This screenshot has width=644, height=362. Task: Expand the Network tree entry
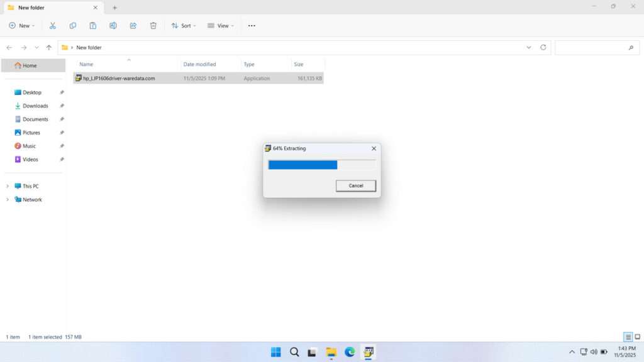[x=8, y=199]
